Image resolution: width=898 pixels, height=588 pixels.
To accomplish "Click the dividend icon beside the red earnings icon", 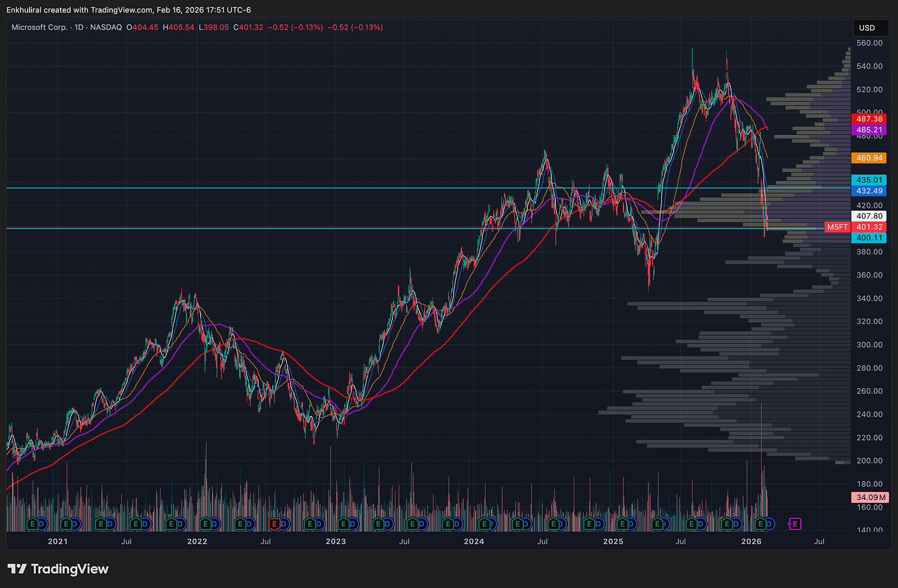I will [x=284, y=524].
